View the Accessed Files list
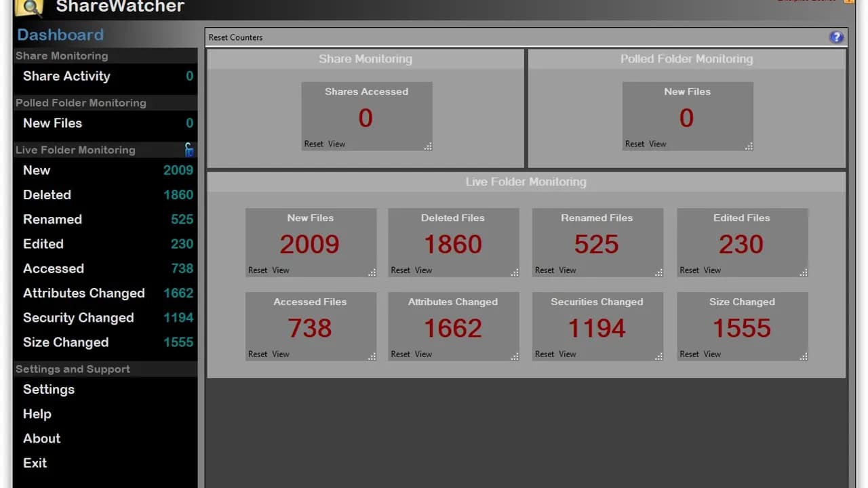 [x=281, y=354]
